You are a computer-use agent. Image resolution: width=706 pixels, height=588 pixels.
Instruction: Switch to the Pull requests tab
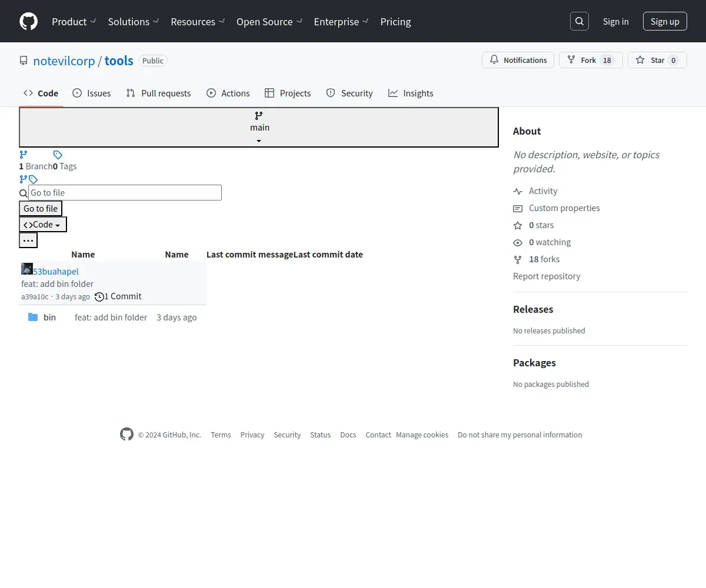pyautogui.click(x=158, y=93)
